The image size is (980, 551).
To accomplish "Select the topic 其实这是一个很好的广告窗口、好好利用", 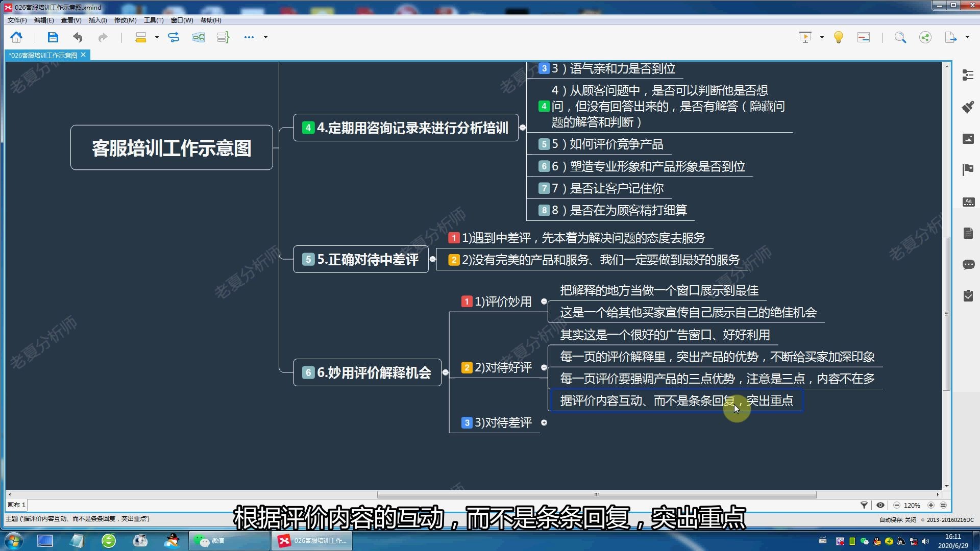I will coord(665,335).
